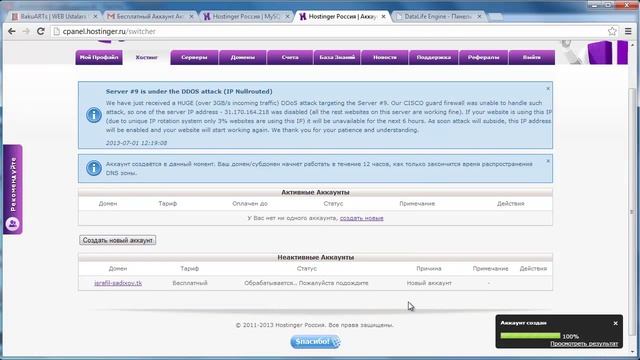Screen dimensions: 640x360
Task: Click Оплачен до column header
Action: [x=250, y=203]
